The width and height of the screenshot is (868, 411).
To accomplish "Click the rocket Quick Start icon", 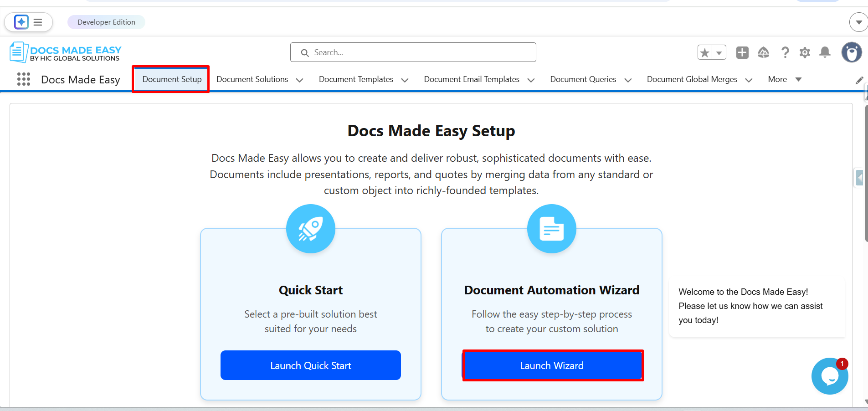I will tap(311, 229).
